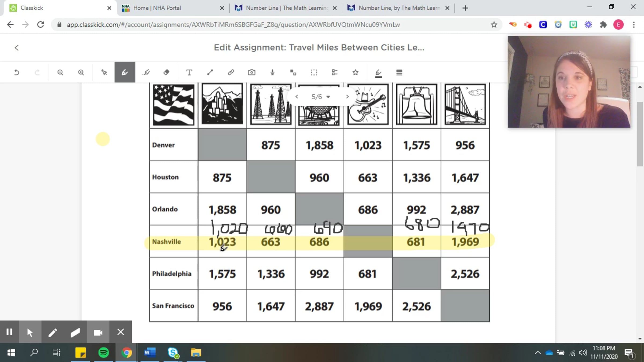
Task: Show hidden system tray icons
Action: coord(538,353)
